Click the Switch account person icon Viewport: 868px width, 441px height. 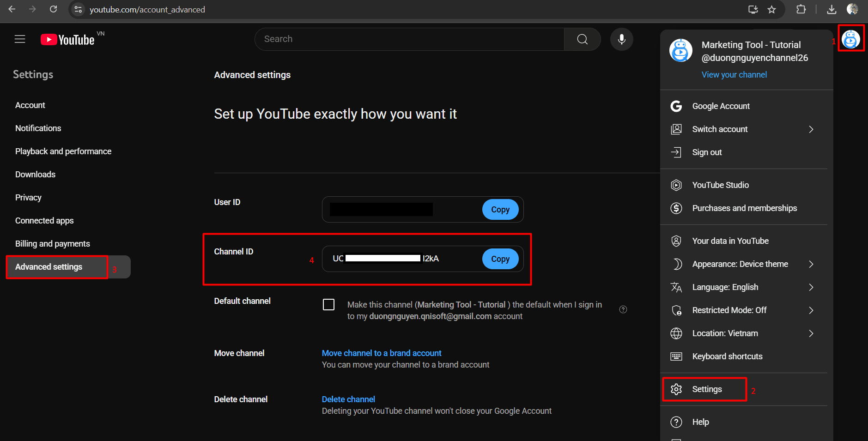676,129
